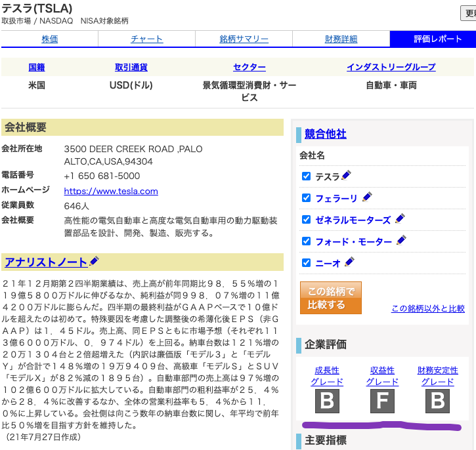The width and height of the screenshot is (476, 450).
Task: Click the 取引通貨 column link
Action: (x=131, y=67)
